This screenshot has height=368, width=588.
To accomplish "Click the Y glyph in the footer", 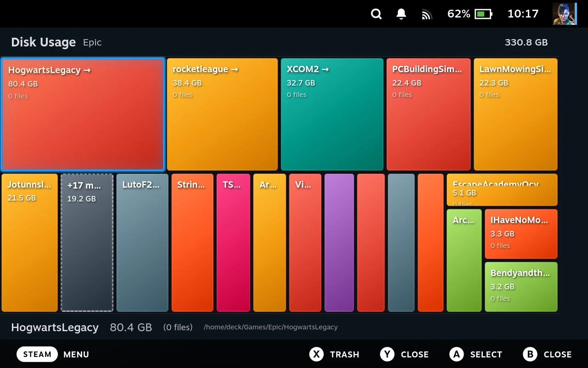I will (387, 354).
